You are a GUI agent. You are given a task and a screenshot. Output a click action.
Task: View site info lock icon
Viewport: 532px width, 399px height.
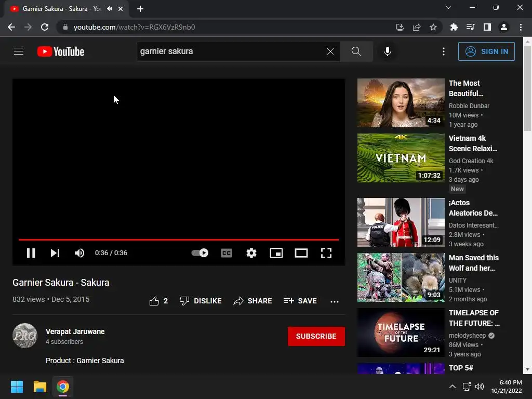65,27
